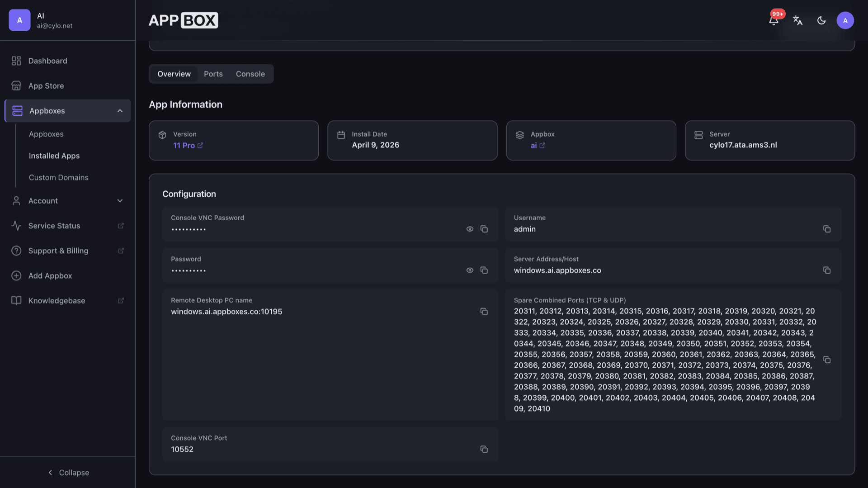Copy the Server Address/Host value
The image size is (868, 488).
[x=827, y=270]
